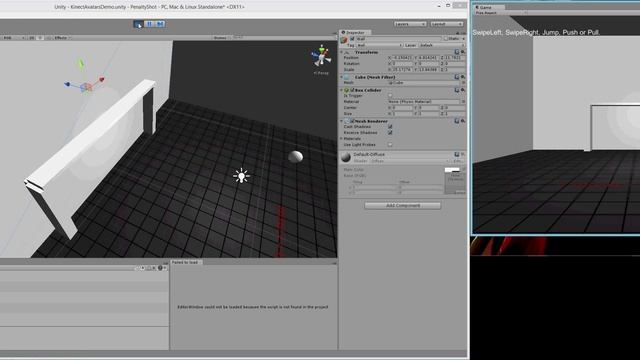Click the Play button in toolbar
Screen dimensions: 640x360
(x=138, y=24)
